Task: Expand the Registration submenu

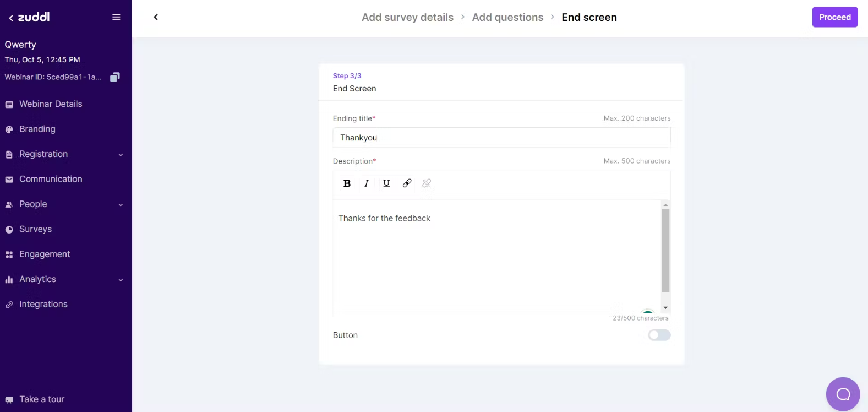Action: pyautogui.click(x=121, y=155)
